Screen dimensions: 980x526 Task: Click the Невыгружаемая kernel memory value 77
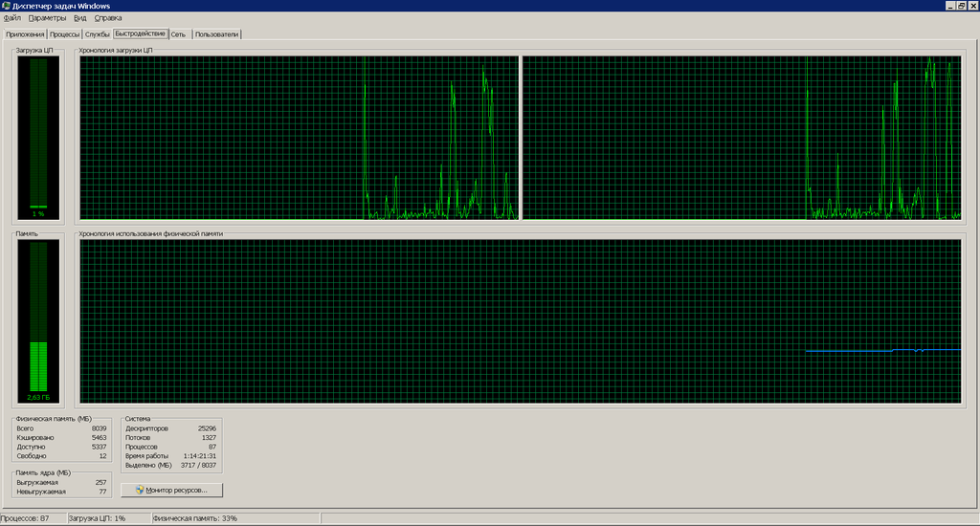pyautogui.click(x=102, y=492)
